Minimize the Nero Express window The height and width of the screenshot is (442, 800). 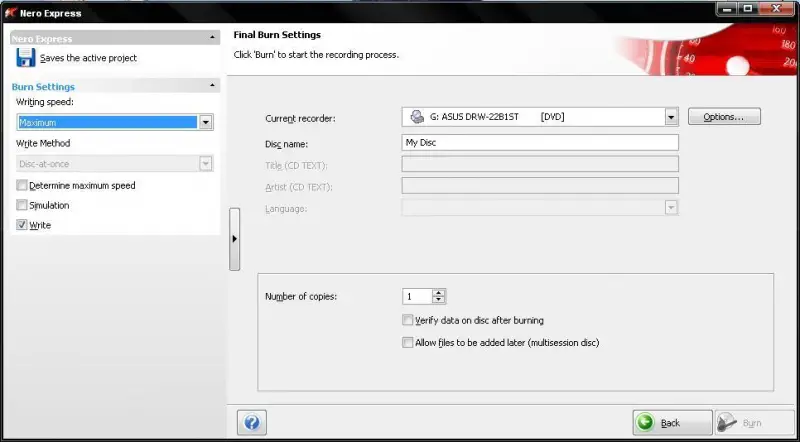(x=728, y=9)
